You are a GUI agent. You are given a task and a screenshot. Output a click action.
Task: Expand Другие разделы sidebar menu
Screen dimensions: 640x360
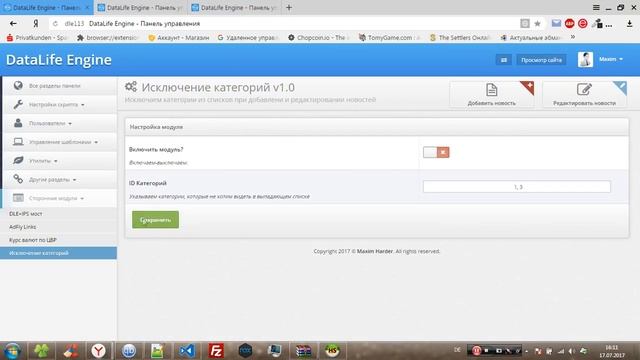click(52, 180)
